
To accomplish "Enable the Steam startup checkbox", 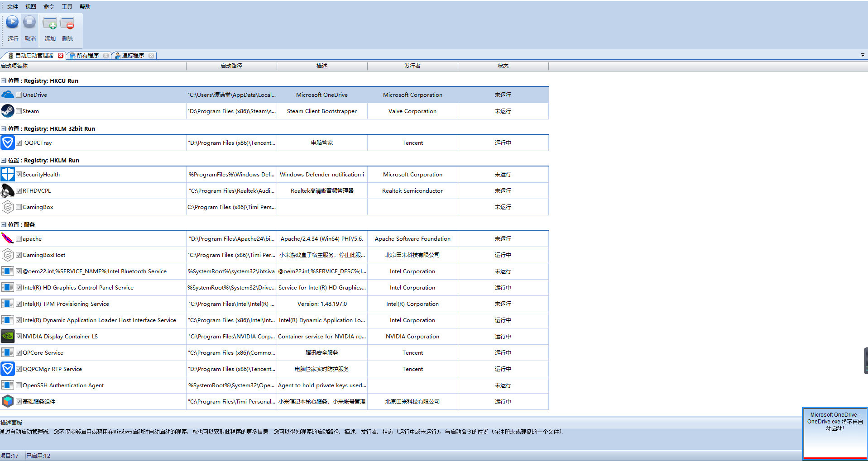I will (x=19, y=111).
